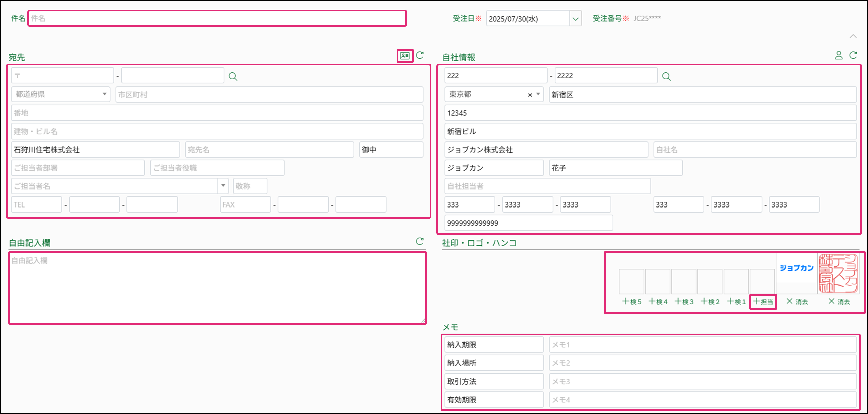Clear 東京都 selection with the x icon

coord(530,95)
